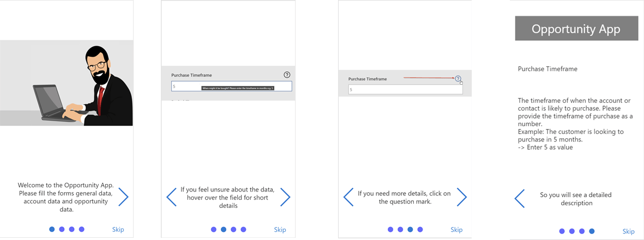Click the Opportunity App header banner
This screenshot has height=240, width=644.
pos(576,29)
